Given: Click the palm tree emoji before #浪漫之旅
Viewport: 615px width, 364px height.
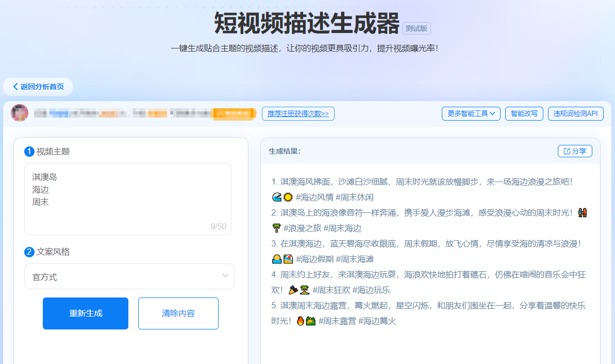Looking at the screenshot, I should pyautogui.click(x=276, y=228).
